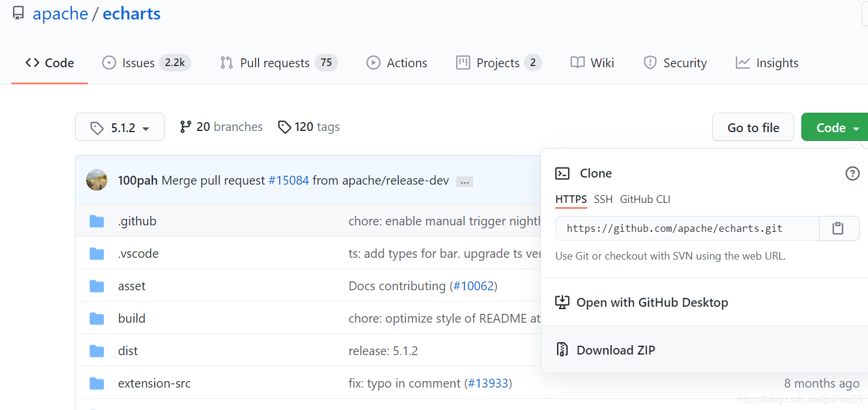Open 'Docs contributing' commit message

pyautogui.click(x=397, y=286)
